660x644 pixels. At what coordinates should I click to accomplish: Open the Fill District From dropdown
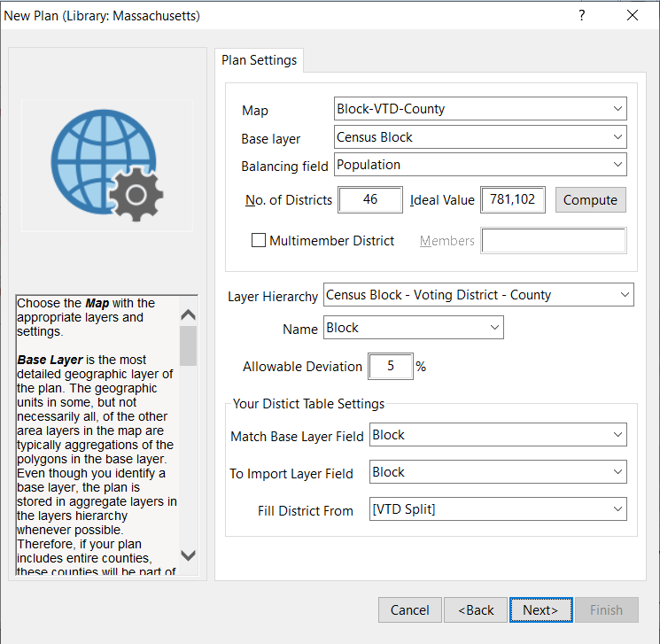tap(498, 509)
